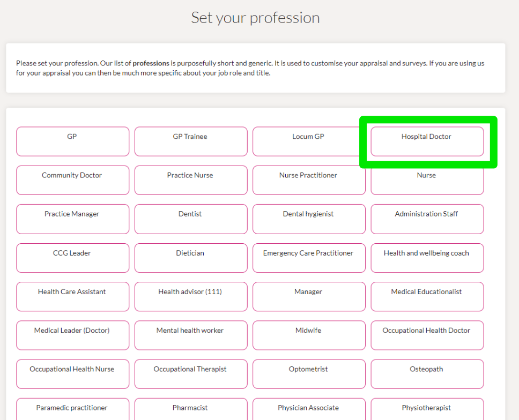Choose the GP Trainee profession
The width and height of the screenshot is (519, 420).
point(191,141)
